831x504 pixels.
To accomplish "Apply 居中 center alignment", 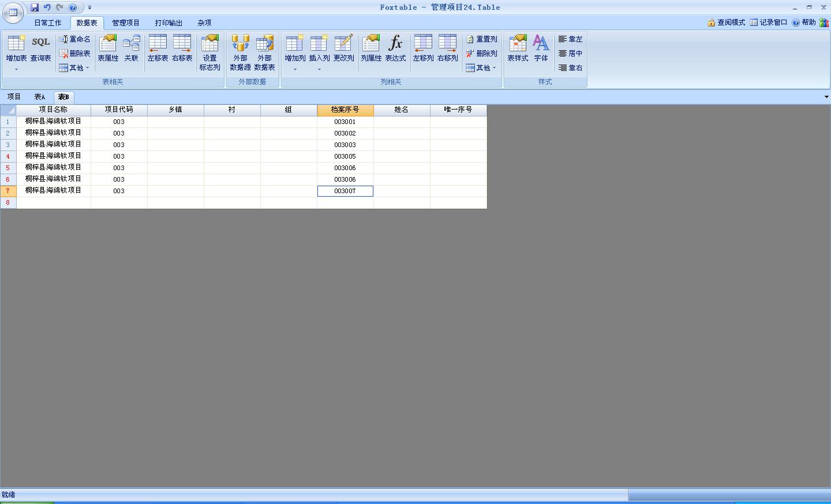I will (570, 54).
